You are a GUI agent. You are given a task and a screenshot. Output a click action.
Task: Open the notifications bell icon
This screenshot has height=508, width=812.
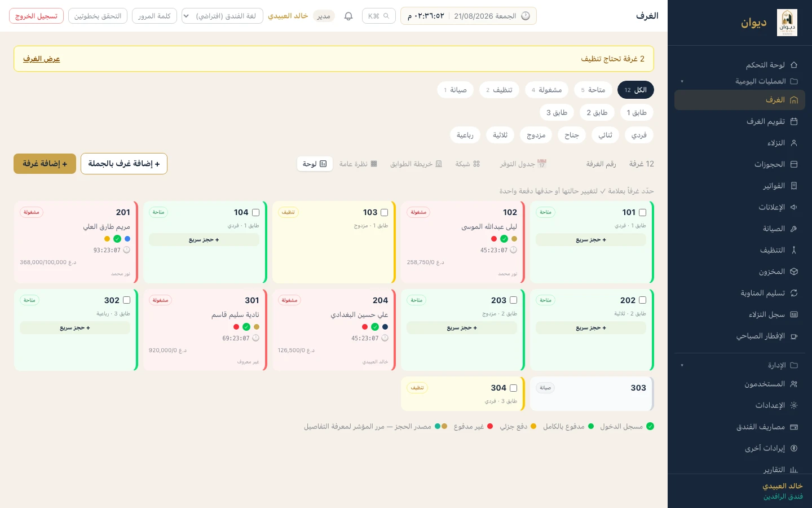point(348,16)
